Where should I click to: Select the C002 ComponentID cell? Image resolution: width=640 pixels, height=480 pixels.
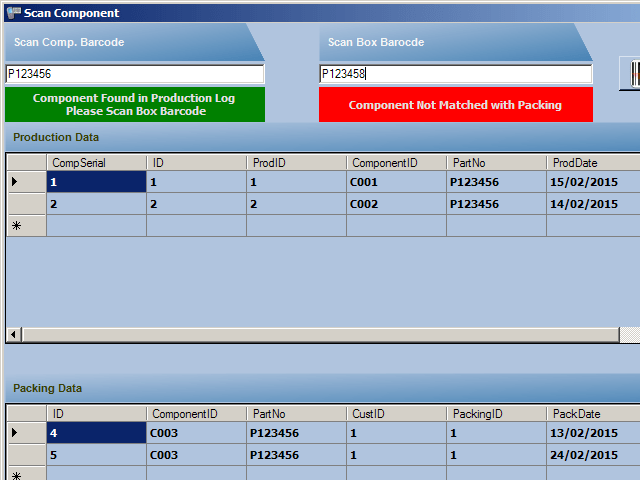[396, 204]
